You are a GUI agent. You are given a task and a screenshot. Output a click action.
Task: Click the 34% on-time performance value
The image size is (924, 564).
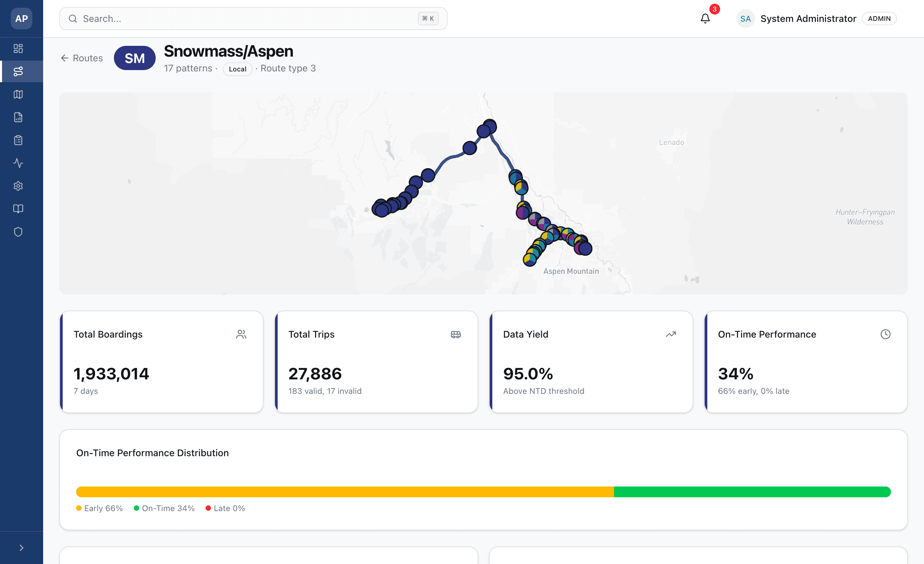click(x=736, y=374)
